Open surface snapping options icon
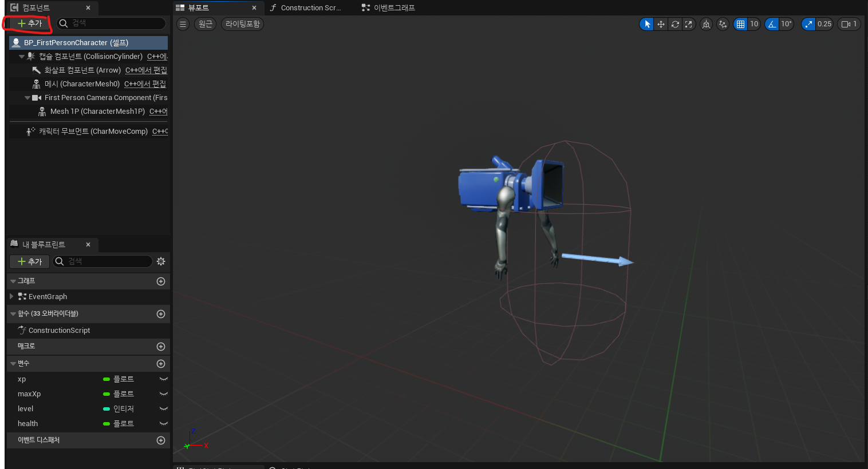The width and height of the screenshot is (868, 469). (723, 24)
